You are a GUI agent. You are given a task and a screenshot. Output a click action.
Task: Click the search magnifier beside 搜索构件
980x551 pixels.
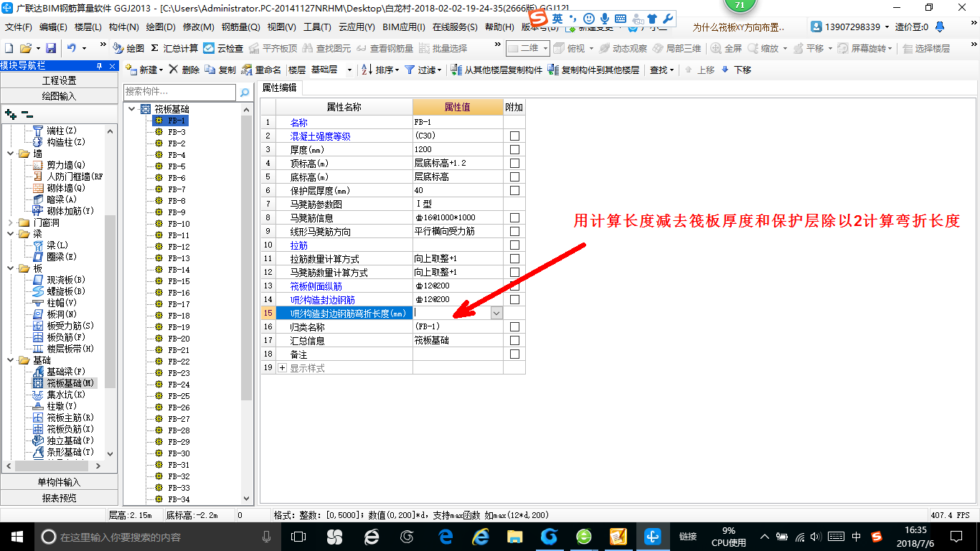point(245,92)
